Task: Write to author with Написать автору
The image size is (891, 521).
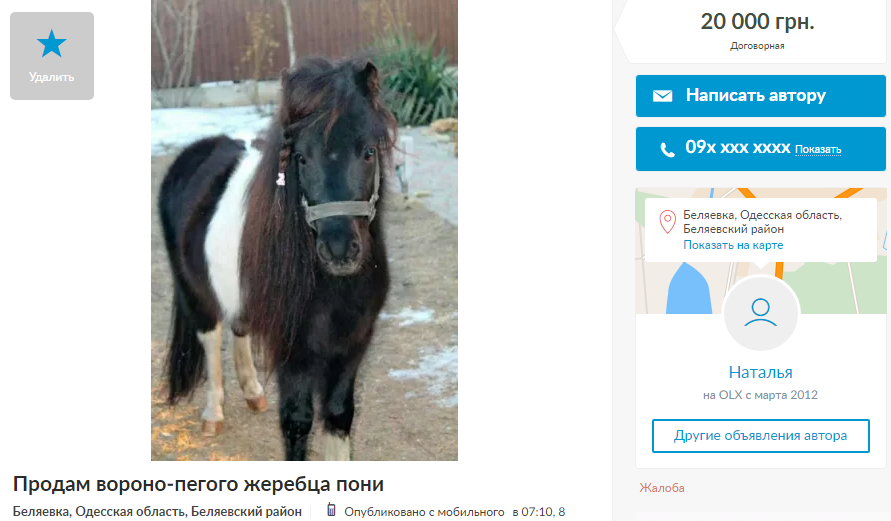Action: coord(760,95)
